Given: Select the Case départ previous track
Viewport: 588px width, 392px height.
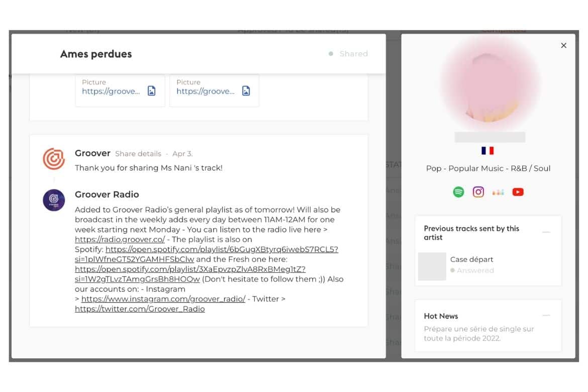Looking at the screenshot, I should click(488, 265).
